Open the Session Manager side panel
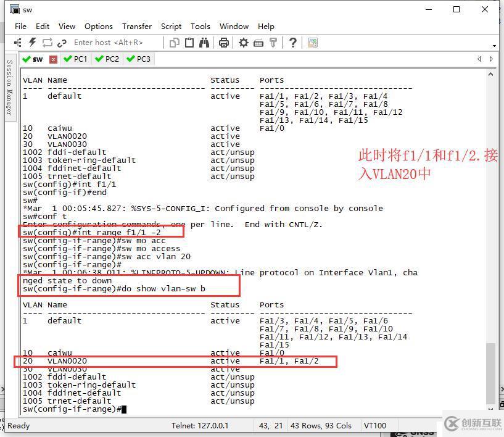Image resolution: width=504 pixels, height=437 pixels. pyautogui.click(x=10, y=88)
